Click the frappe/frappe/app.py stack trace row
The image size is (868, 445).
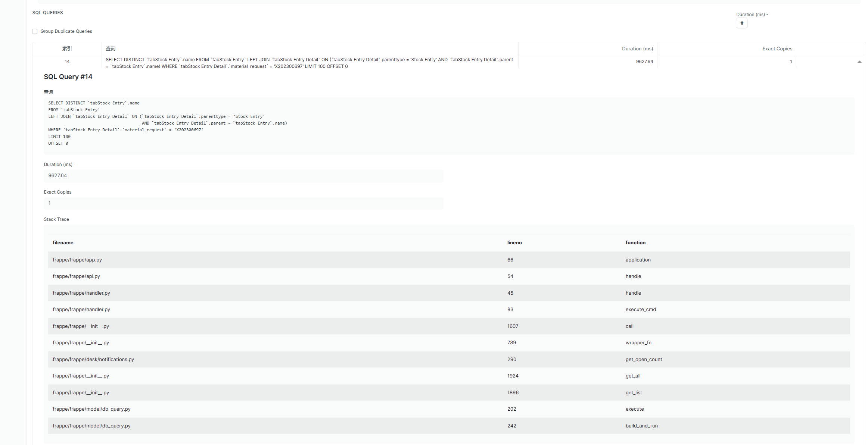pyautogui.click(x=261, y=260)
